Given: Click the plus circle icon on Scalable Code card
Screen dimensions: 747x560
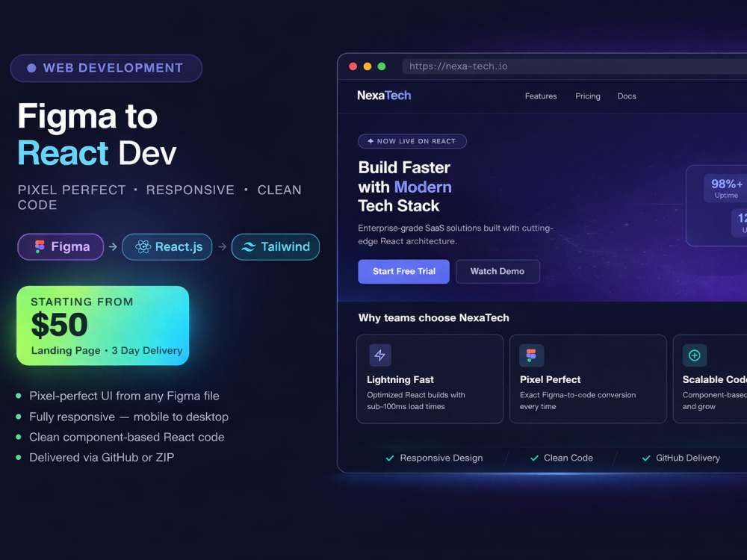Looking at the screenshot, I should 695,355.
